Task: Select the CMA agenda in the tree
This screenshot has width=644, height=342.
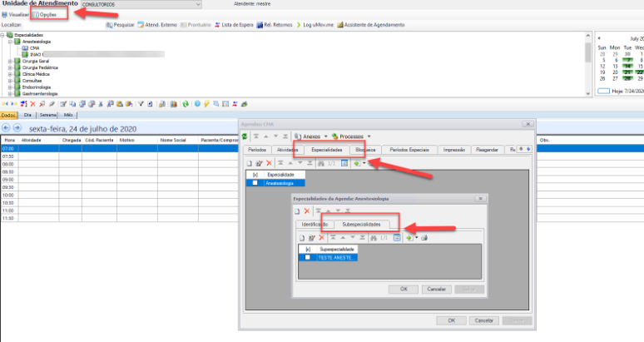Action: pos(34,48)
